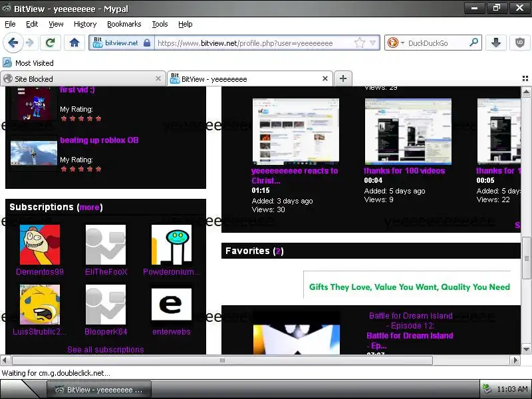Click the horizontal scrollbar left arrow
This screenshot has height=399, width=532.
pos(5,360)
